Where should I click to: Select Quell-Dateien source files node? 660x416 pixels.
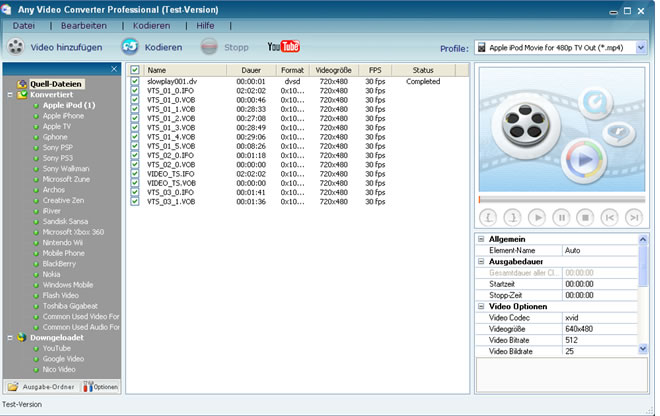tap(56, 84)
